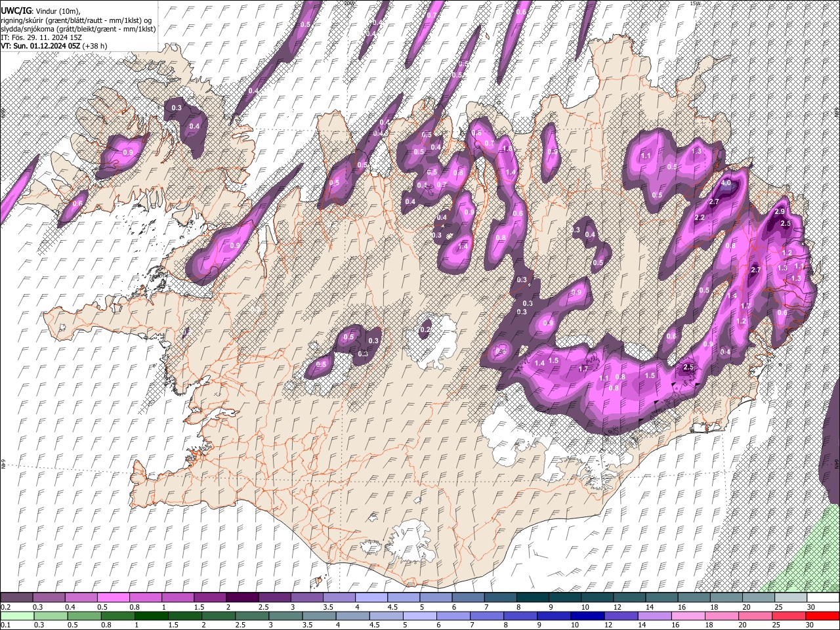Image resolution: width=840 pixels, height=630 pixels.
Task: Click the initial time line 'IT: Fös. 29. 11. 2024 15Z'
Action: (41, 37)
